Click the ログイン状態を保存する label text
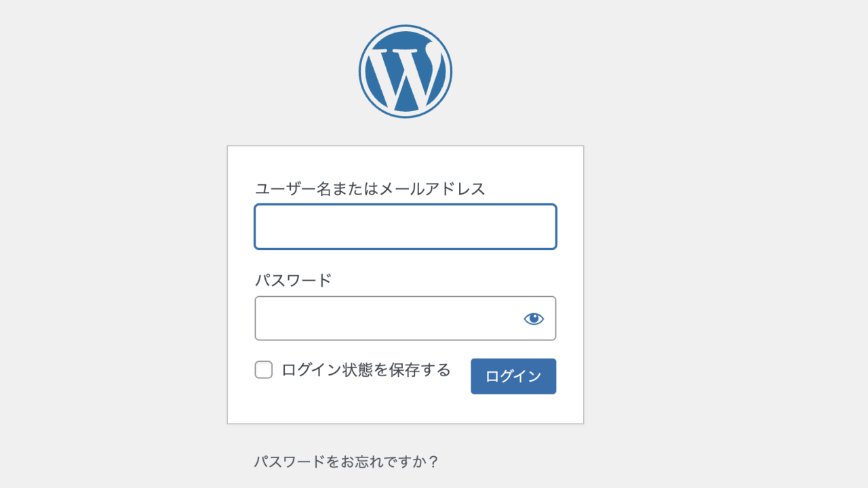The width and height of the screenshot is (868, 488). pyautogui.click(x=366, y=370)
